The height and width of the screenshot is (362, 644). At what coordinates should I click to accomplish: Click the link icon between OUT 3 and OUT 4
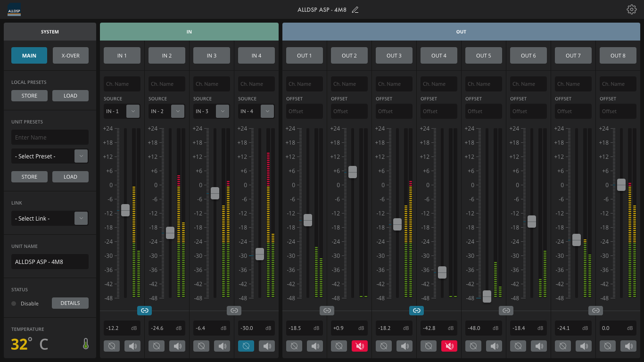click(416, 311)
